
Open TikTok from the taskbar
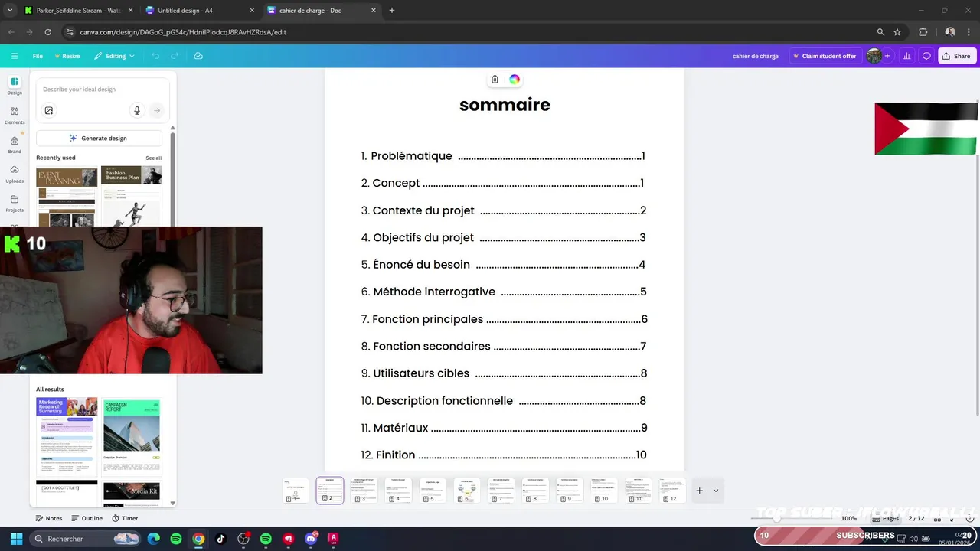[x=221, y=539]
